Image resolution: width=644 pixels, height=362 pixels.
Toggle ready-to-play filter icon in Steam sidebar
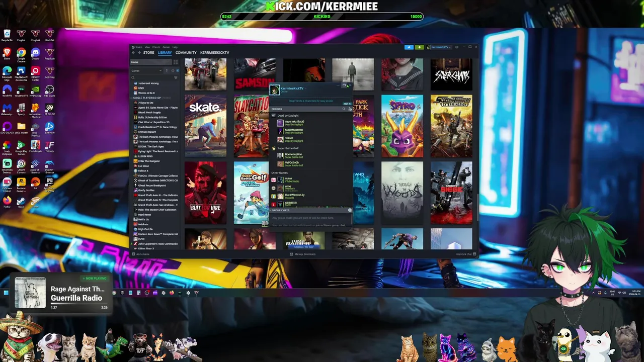[x=178, y=71]
